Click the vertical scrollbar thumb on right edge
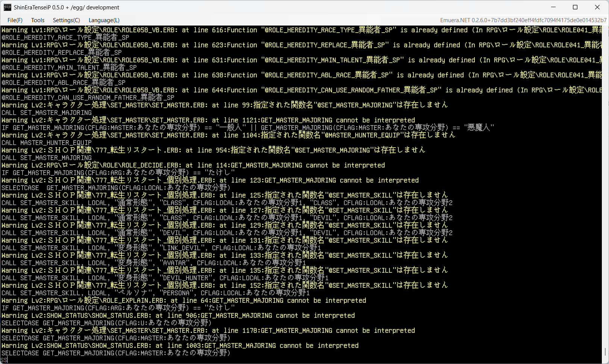609x364 pixels. pos(605,352)
